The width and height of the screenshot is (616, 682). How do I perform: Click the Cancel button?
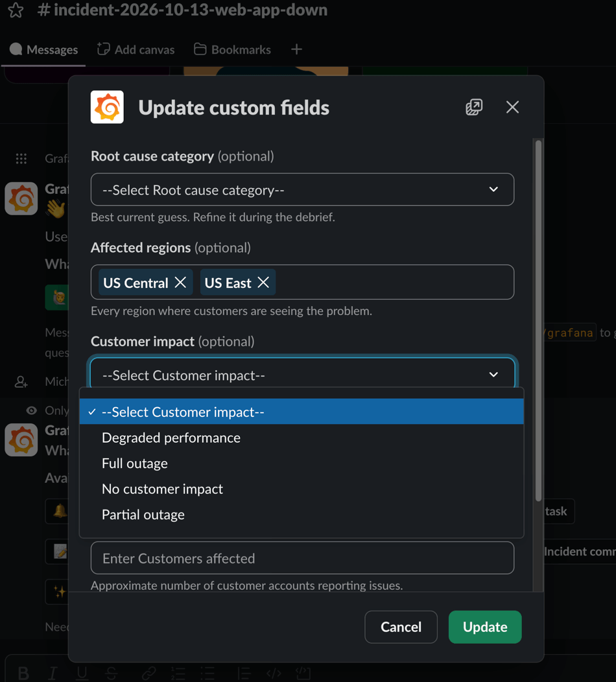point(401,627)
